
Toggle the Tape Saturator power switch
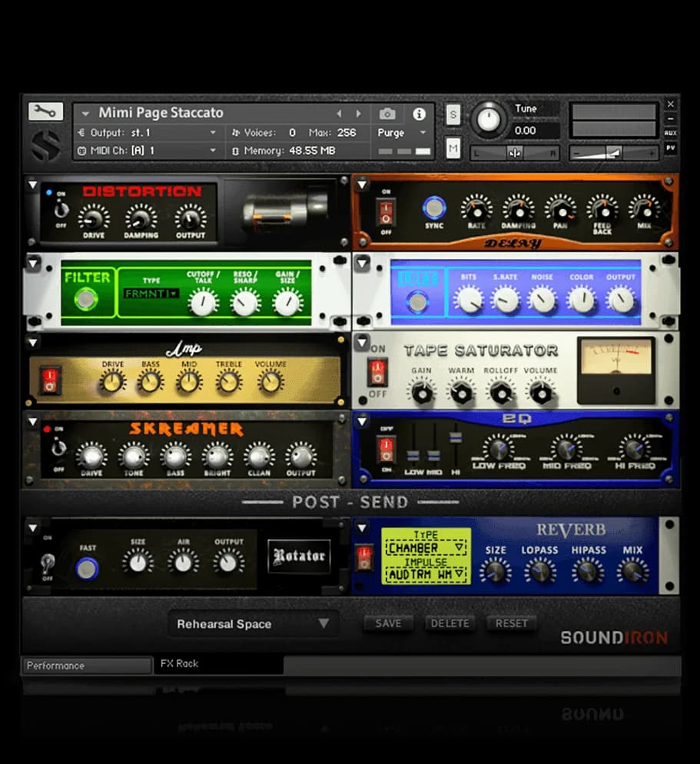pos(377,373)
